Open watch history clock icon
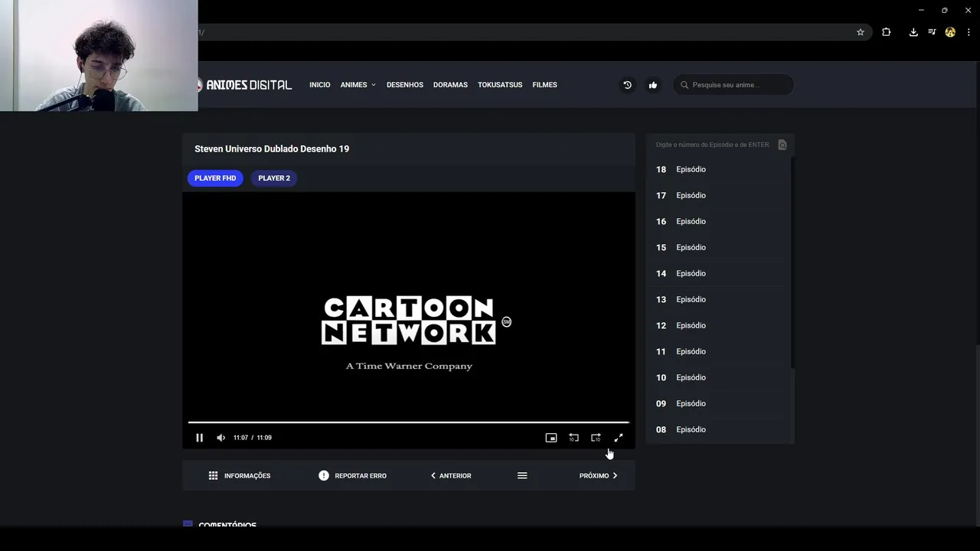This screenshot has width=980, height=551. pos(627,85)
